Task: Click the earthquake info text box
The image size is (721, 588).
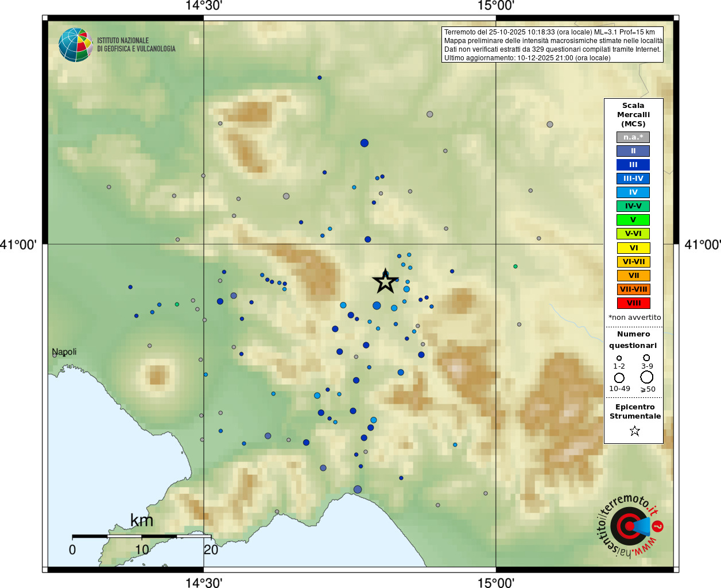Action: coord(552,45)
